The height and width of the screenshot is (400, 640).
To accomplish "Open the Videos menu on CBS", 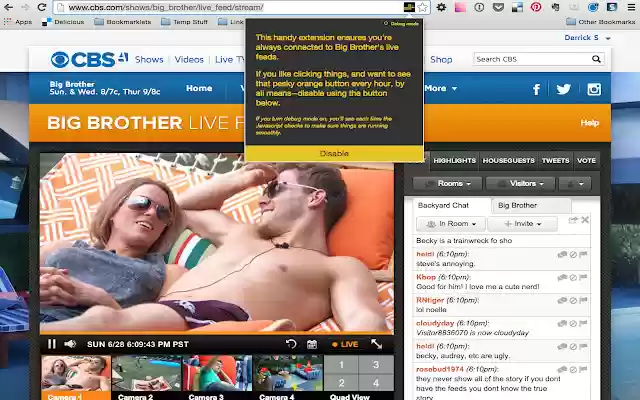I will click(189, 60).
